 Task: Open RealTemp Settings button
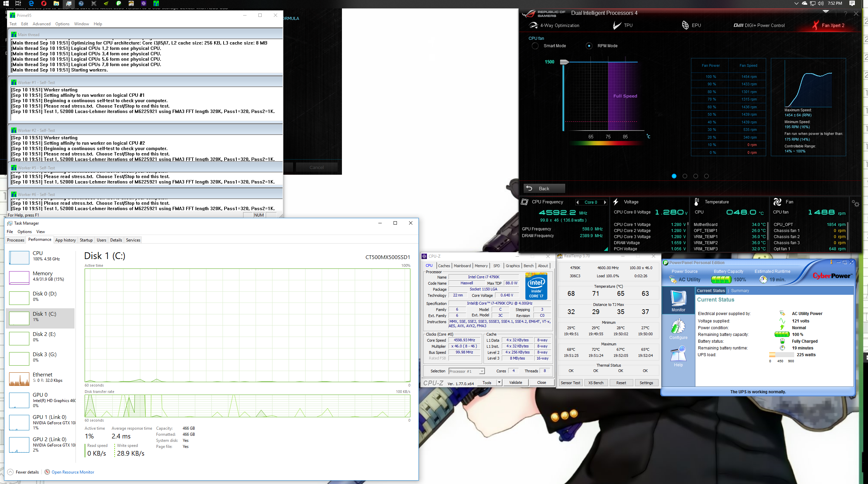(646, 383)
